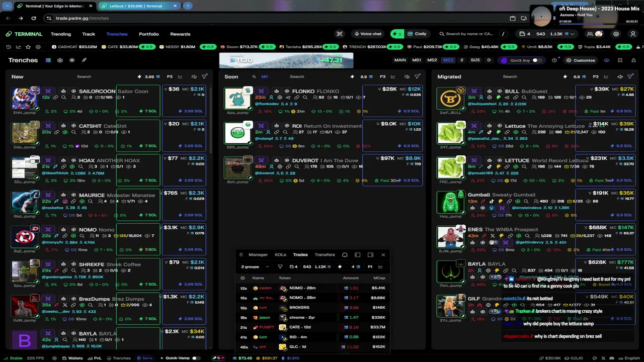
Task: Toggle the D option beside SIZE
Action: [489, 60]
